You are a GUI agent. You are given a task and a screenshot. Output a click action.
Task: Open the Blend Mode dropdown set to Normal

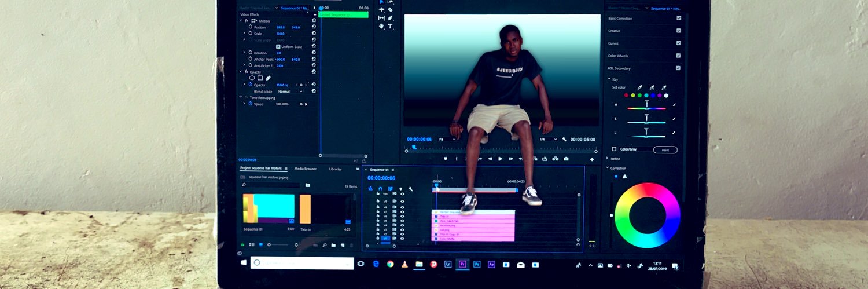click(290, 91)
